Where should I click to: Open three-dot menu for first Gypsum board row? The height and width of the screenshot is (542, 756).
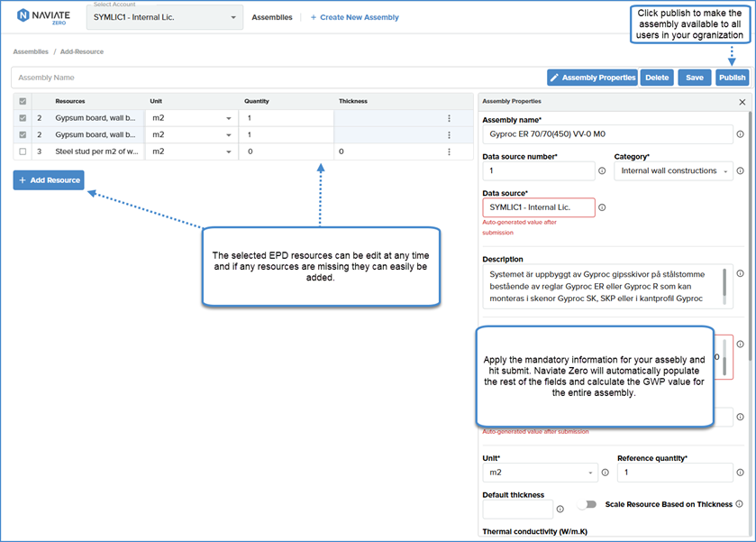pos(449,118)
